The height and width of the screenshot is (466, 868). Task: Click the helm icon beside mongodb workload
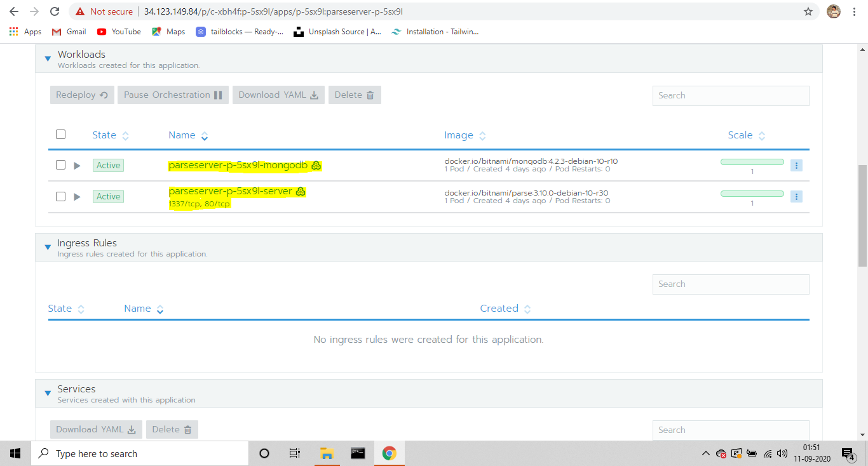(x=316, y=166)
